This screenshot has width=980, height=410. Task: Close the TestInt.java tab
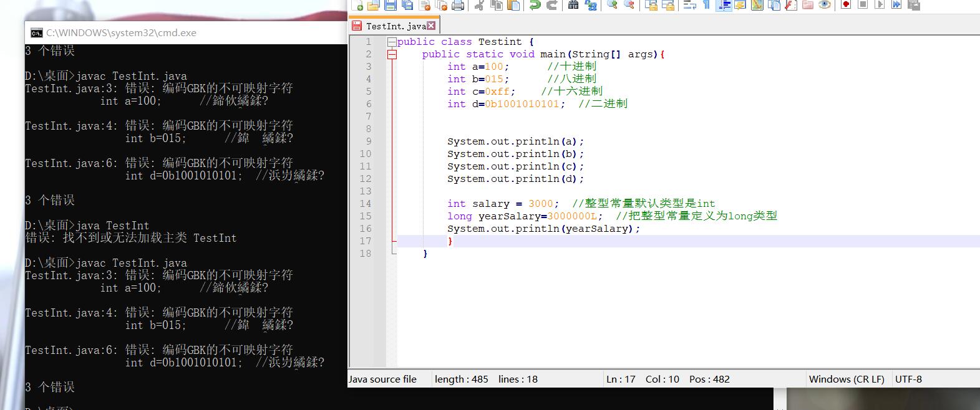click(x=431, y=26)
